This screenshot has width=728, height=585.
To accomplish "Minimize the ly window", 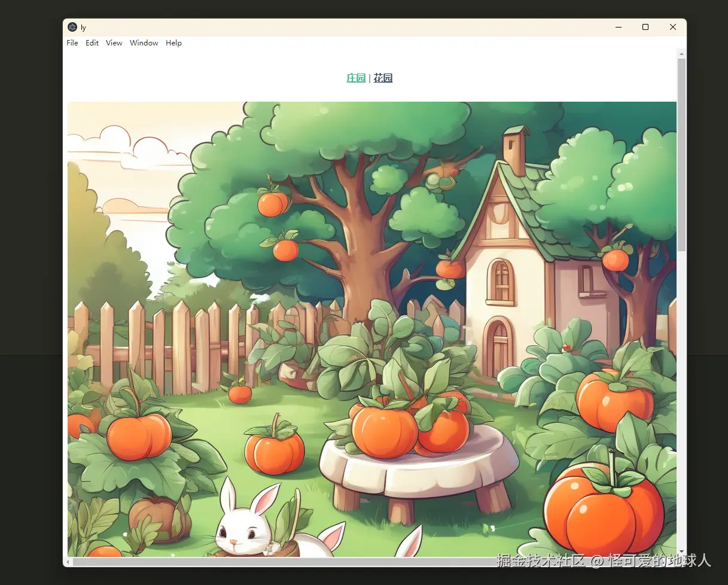I will click(619, 27).
